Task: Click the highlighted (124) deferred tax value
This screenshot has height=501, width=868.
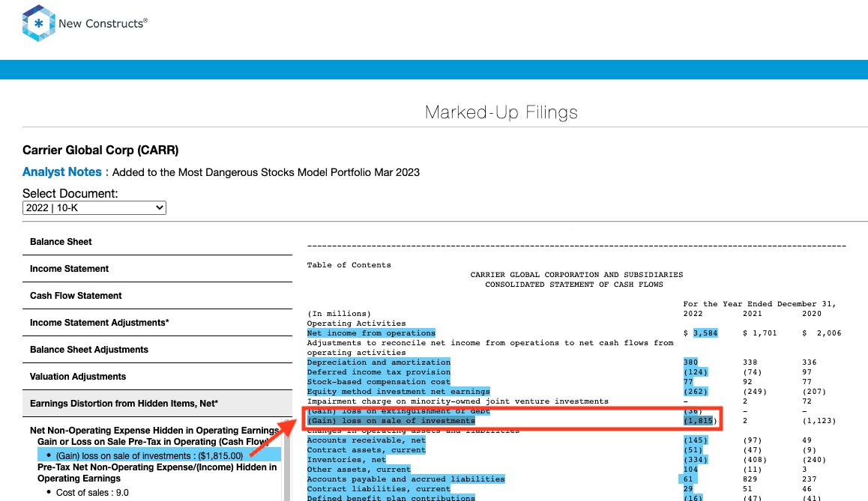Action: (x=696, y=372)
